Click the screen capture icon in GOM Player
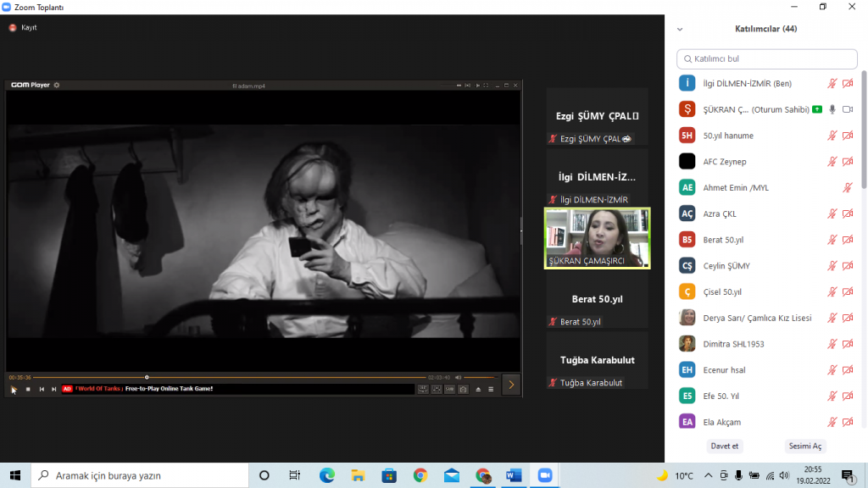Screen dimensions: 868x488 tap(463, 389)
